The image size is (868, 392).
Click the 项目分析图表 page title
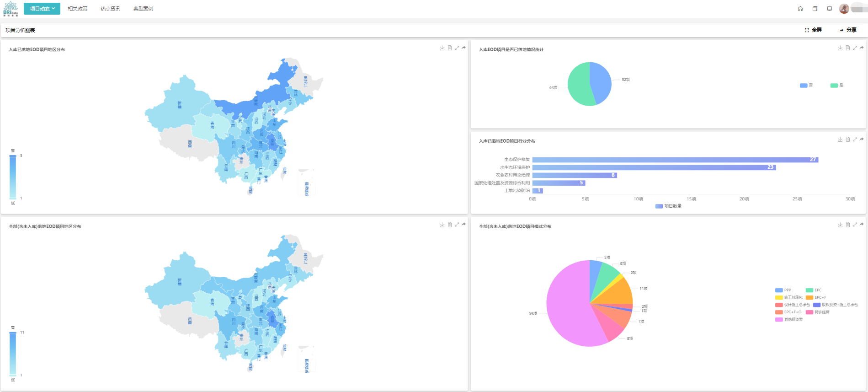coord(21,30)
